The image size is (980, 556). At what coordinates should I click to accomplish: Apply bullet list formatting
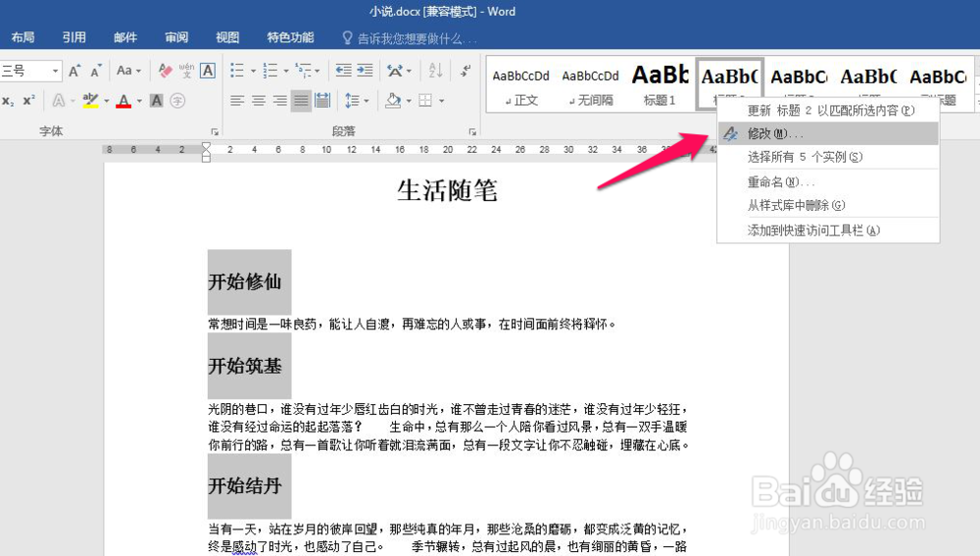tap(237, 71)
